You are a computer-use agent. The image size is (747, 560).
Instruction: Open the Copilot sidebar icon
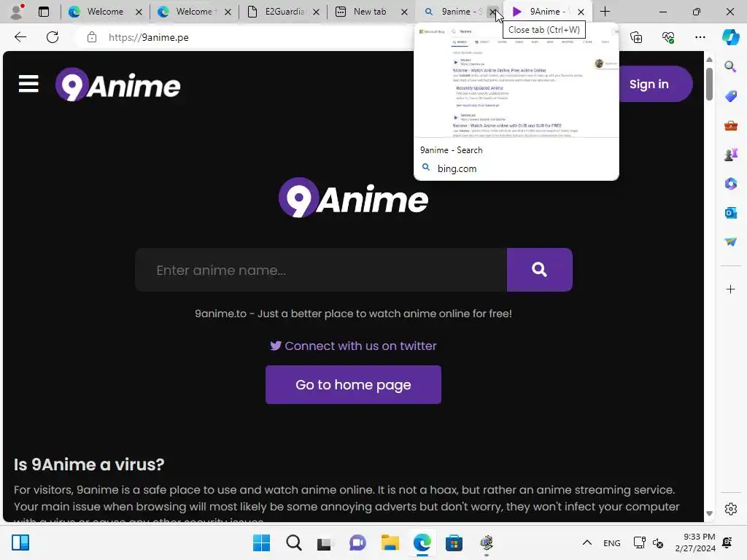pyautogui.click(x=730, y=37)
